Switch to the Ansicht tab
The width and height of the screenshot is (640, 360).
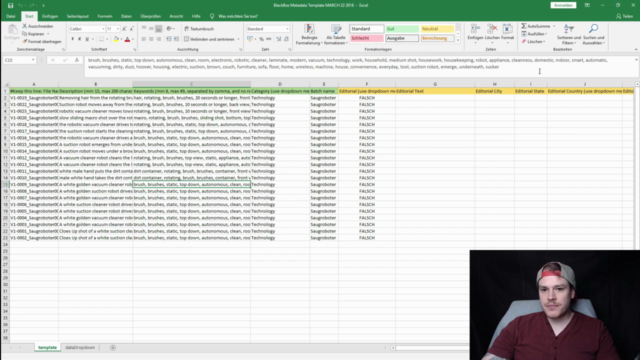click(x=176, y=16)
